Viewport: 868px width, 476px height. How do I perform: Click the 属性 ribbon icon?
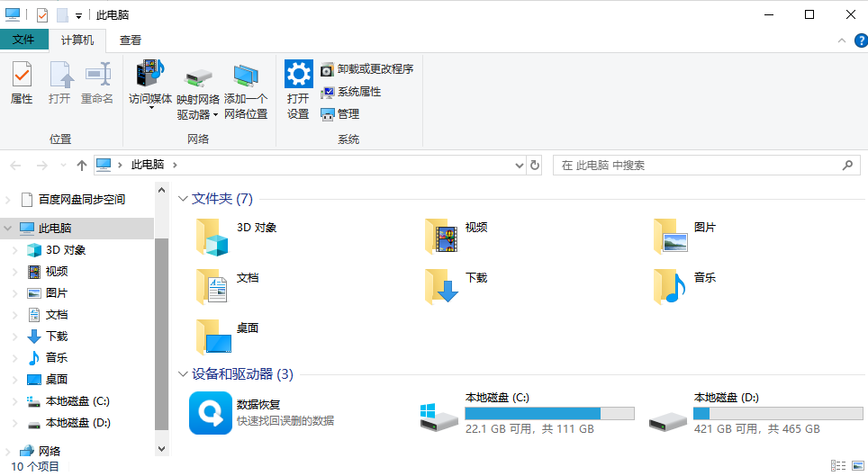(22, 74)
